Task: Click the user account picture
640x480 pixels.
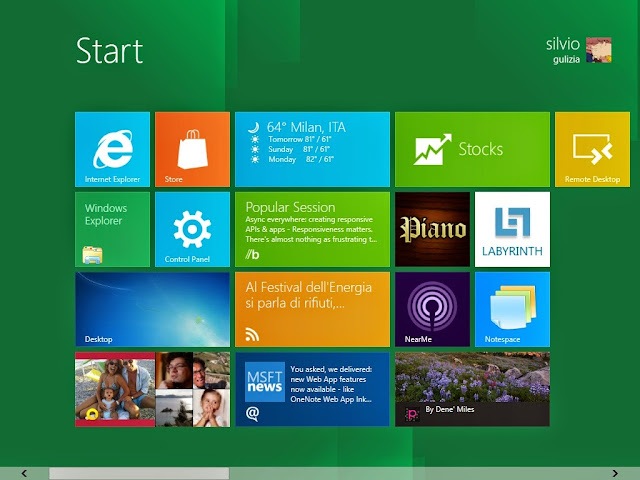Action: pos(598,50)
